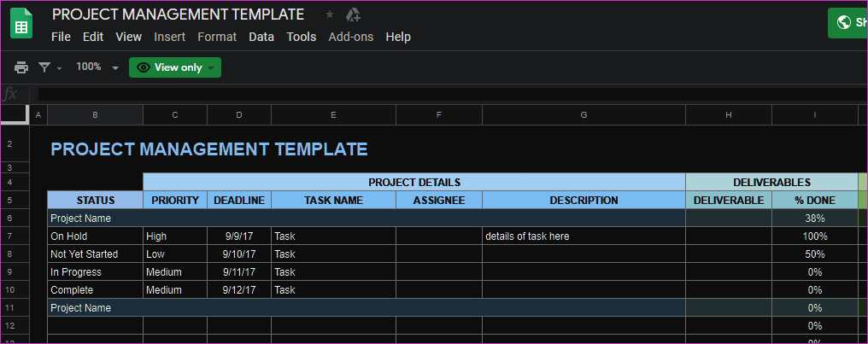This screenshot has width=868, height=344.
Task: Select the 'details of task here' cell
Action: click(x=584, y=236)
